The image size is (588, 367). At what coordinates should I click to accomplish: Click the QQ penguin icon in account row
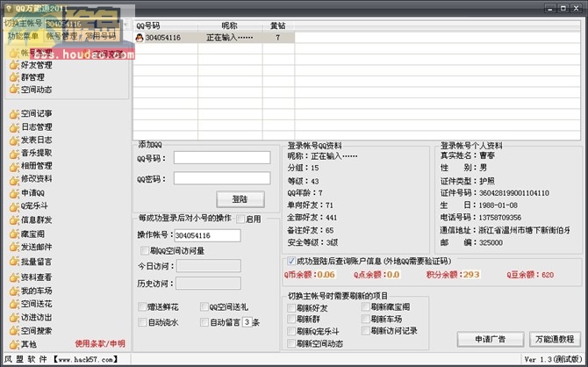click(140, 38)
